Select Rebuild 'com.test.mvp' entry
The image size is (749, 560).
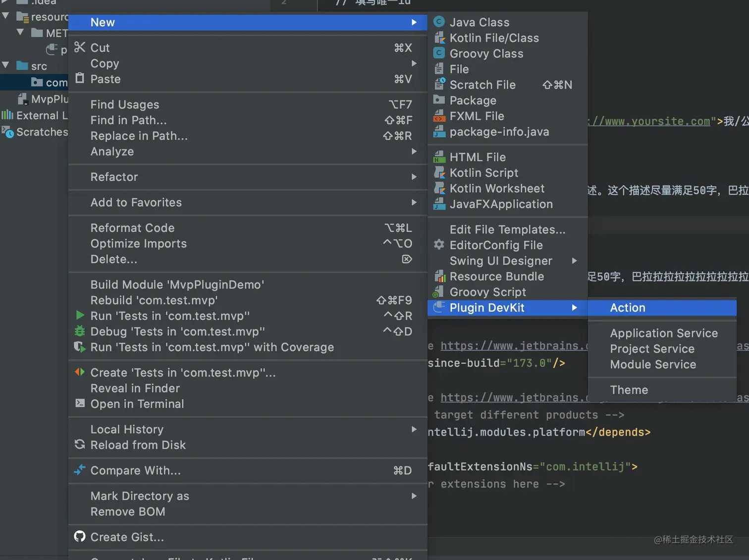tap(248, 300)
